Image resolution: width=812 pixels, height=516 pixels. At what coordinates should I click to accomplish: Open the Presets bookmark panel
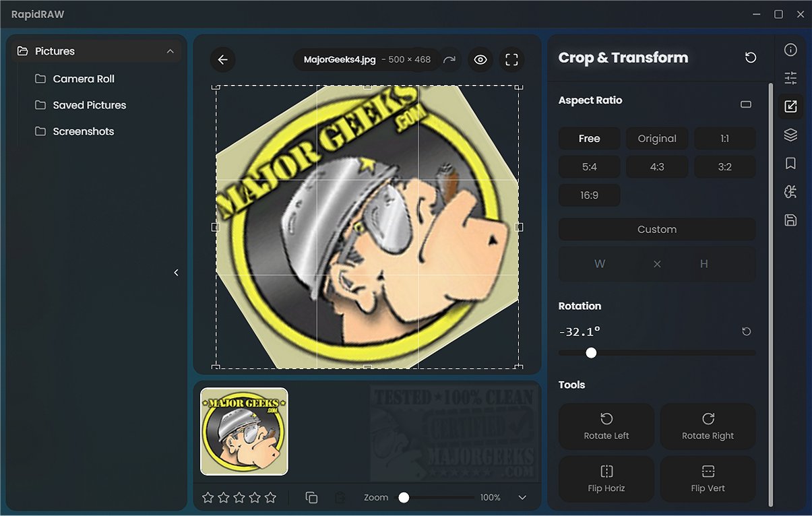(x=790, y=163)
